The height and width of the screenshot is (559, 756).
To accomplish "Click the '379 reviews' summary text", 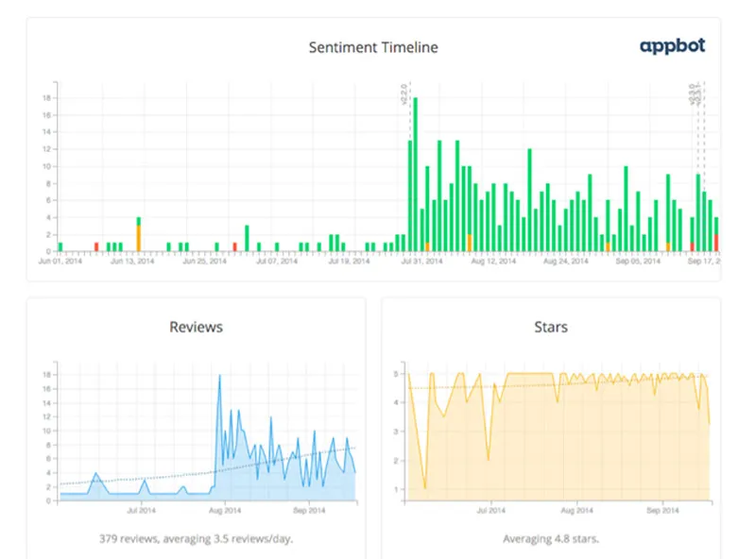I will [196, 539].
